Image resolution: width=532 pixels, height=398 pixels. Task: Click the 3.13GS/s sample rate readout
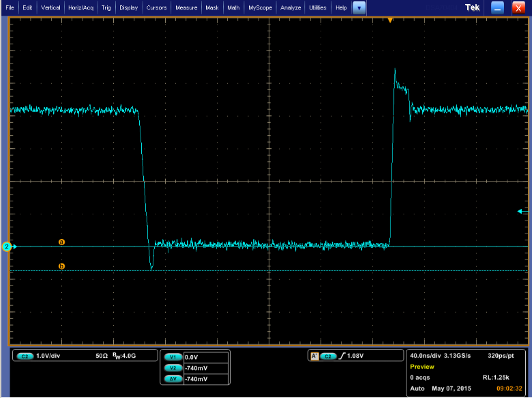click(x=457, y=356)
